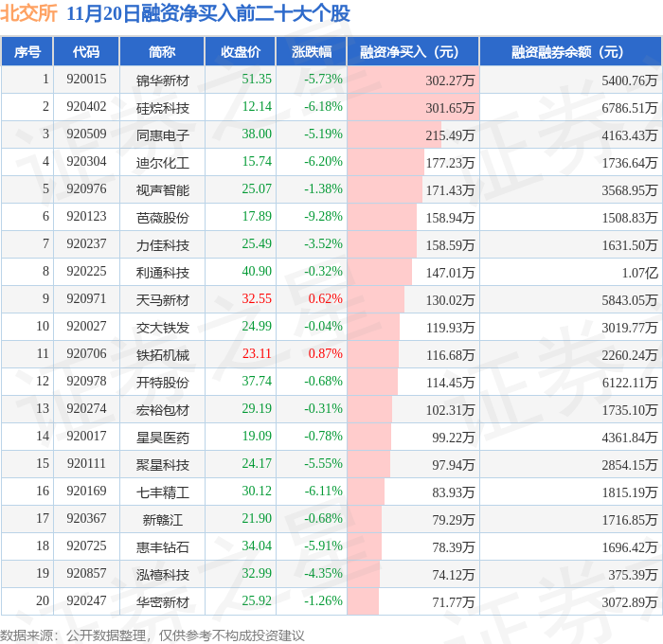Select stock name 锦华新材
The image size is (663, 644).
tap(162, 80)
